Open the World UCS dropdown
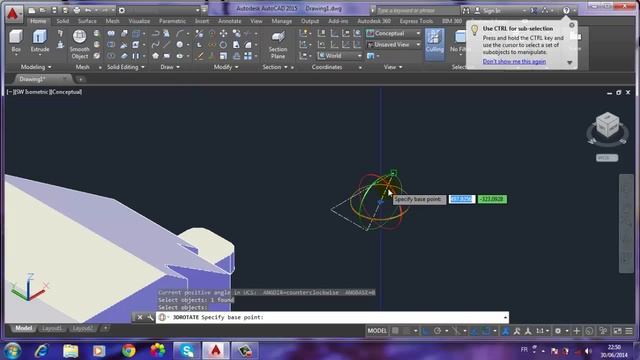The image size is (640, 360). pos(340,56)
